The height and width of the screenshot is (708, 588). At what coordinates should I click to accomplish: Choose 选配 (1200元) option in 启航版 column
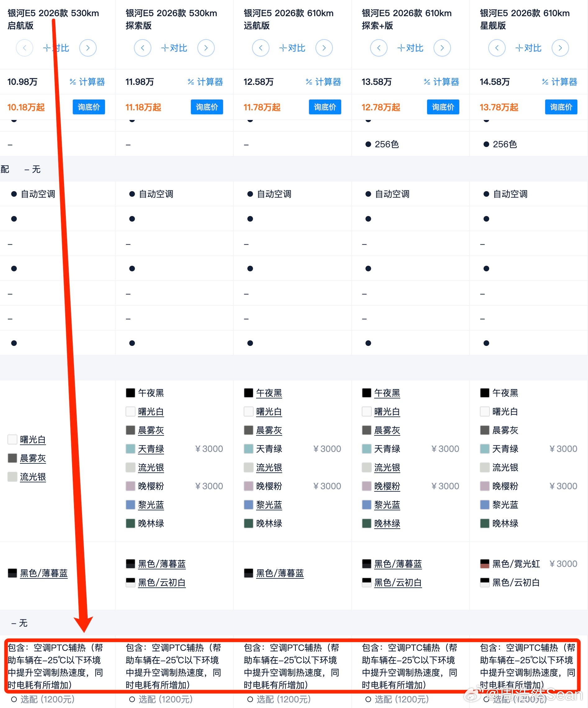(x=43, y=699)
